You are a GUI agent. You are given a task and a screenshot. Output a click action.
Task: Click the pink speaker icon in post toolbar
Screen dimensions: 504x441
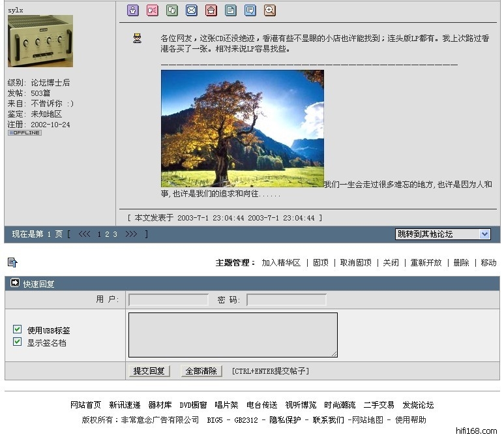152,10
